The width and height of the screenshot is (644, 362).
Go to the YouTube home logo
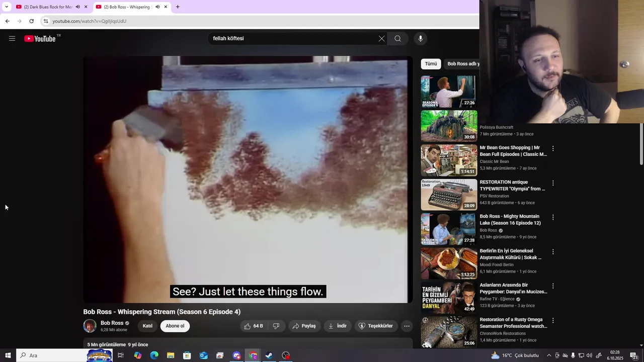click(x=40, y=39)
